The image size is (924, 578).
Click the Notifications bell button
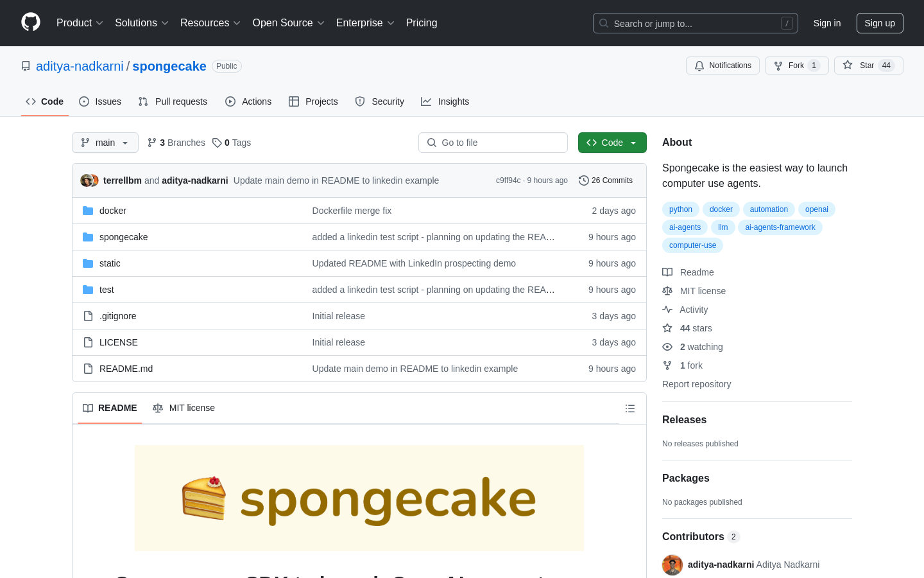723,66
